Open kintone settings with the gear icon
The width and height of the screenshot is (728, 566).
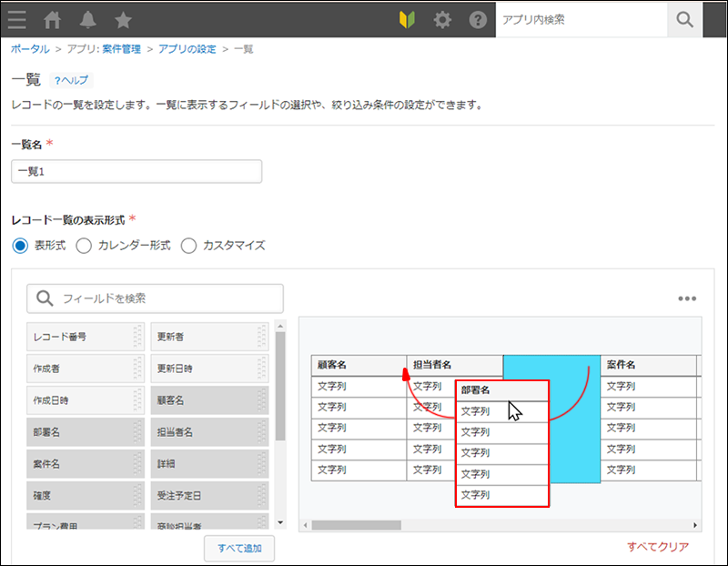coord(442,18)
